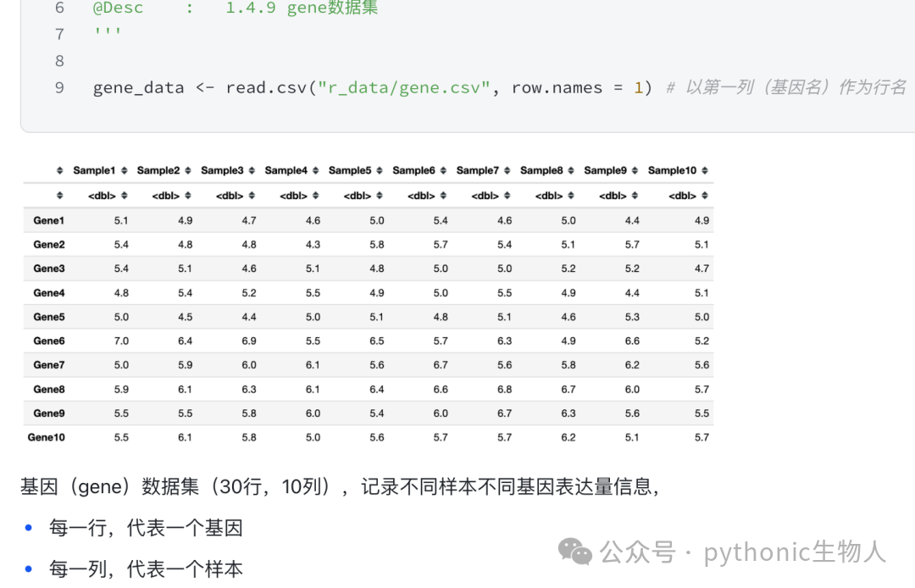This screenshot has width=915, height=588.
Task: Click code line number 9
Action: pos(59,87)
